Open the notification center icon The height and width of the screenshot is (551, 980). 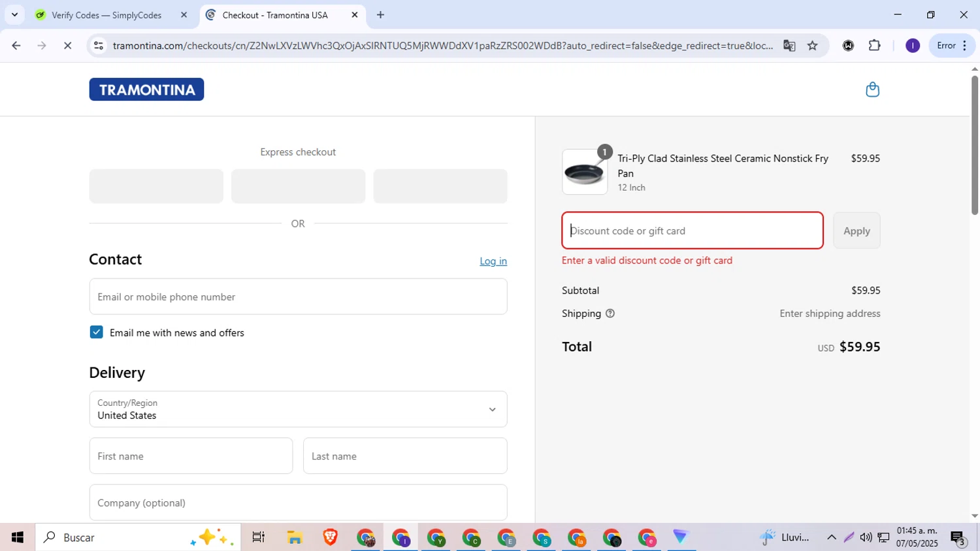pos(958,538)
